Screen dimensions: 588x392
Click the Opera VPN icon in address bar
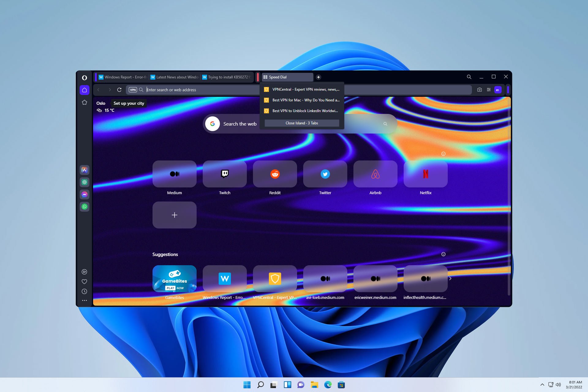point(133,90)
